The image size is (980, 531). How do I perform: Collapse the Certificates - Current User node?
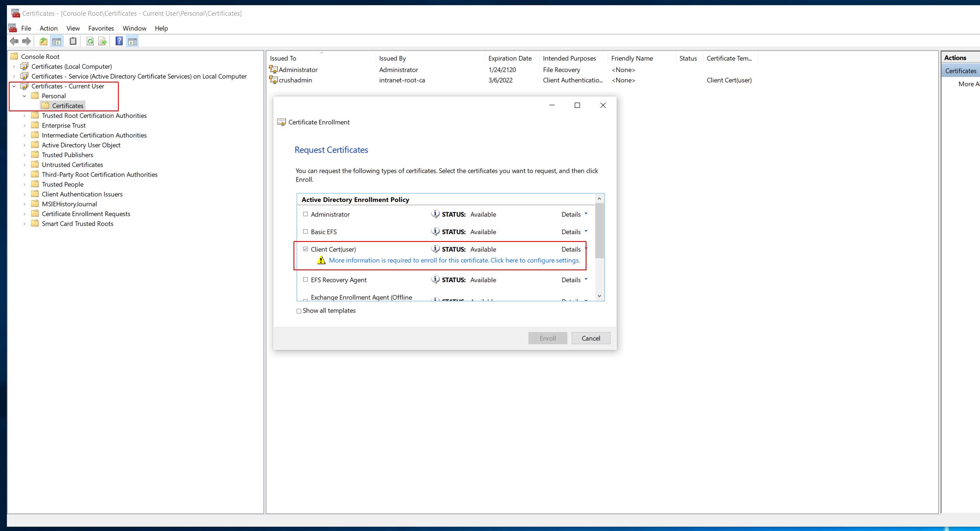click(14, 86)
